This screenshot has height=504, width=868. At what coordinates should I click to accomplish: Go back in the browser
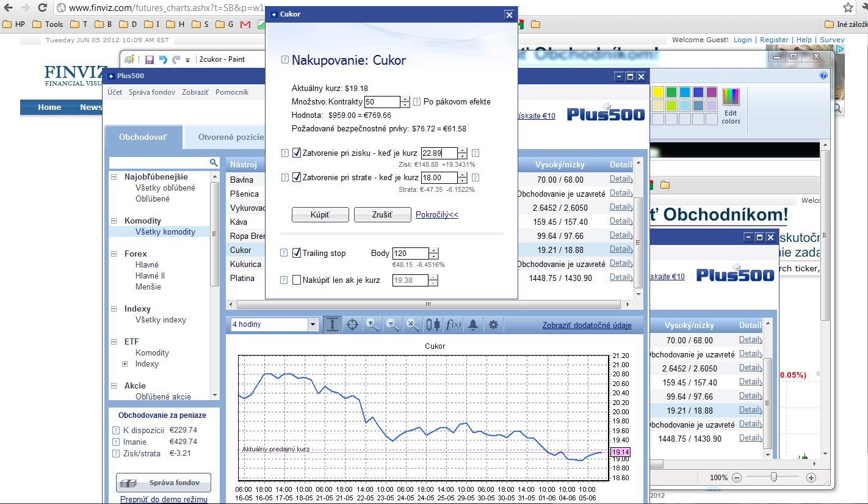9,8
